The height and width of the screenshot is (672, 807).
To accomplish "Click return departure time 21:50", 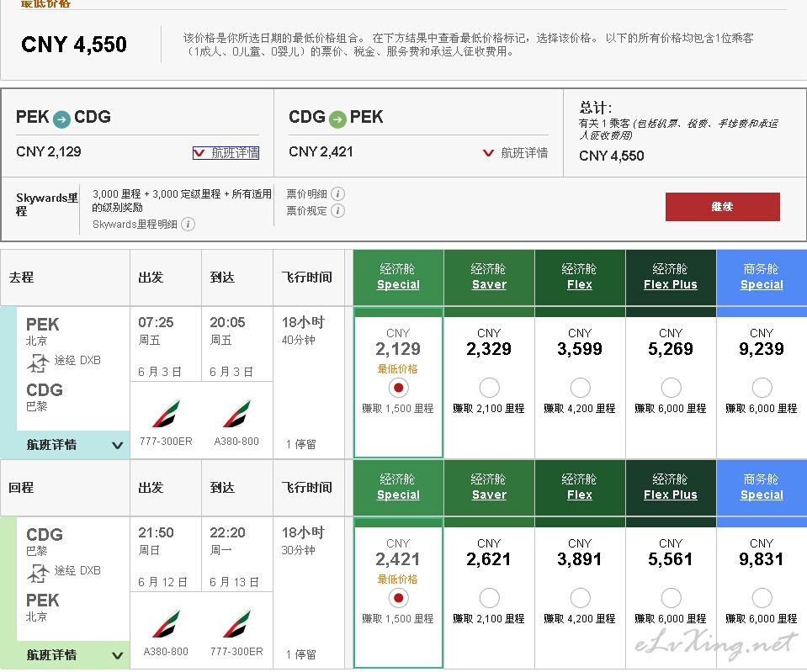I will pos(156,532).
